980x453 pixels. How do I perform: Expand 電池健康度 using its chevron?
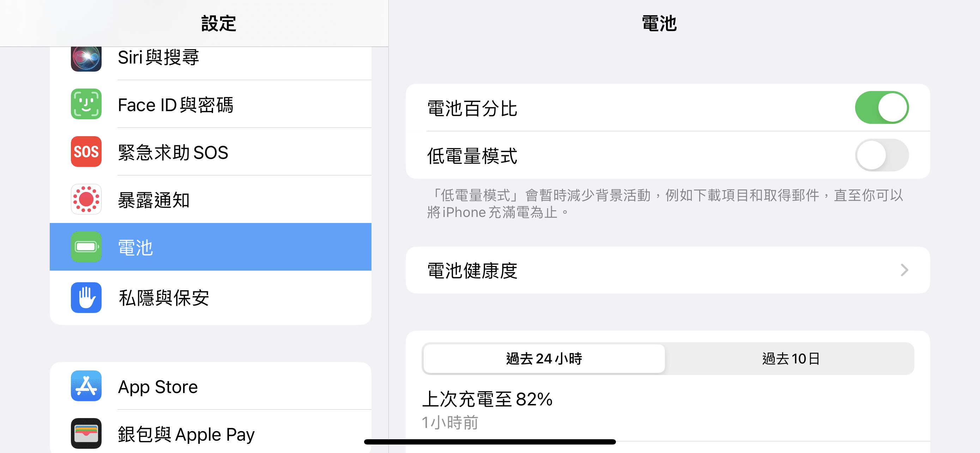click(x=904, y=271)
